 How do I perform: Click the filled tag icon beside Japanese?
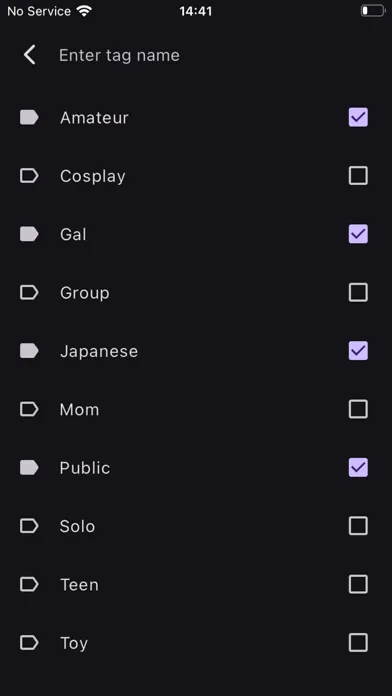[29, 351]
